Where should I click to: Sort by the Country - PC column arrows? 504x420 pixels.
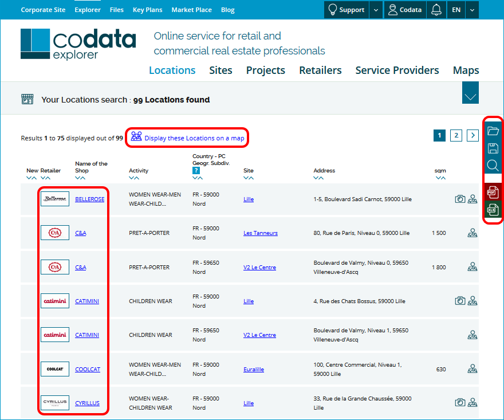coord(198,178)
